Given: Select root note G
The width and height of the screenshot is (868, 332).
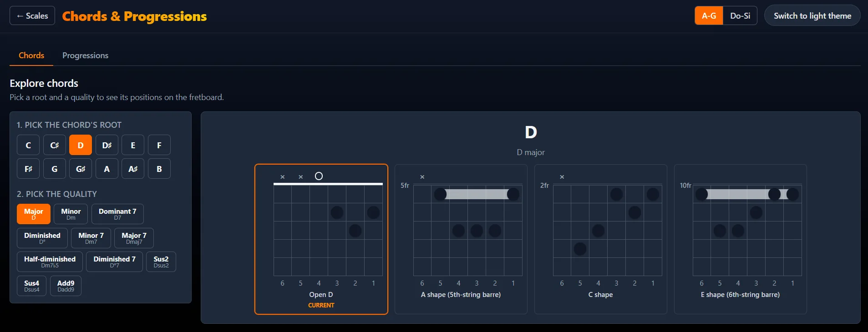Looking at the screenshot, I should 55,169.
